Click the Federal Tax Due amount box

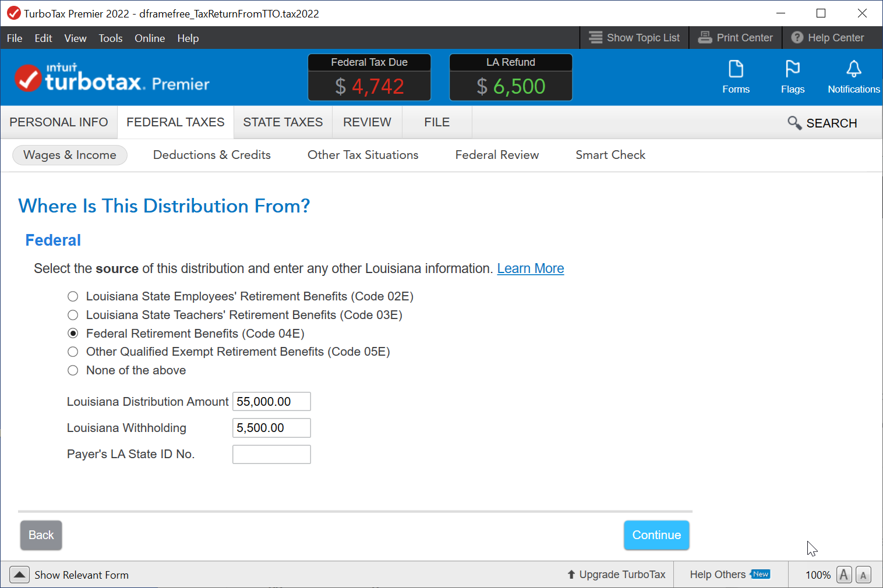coord(369,77)
